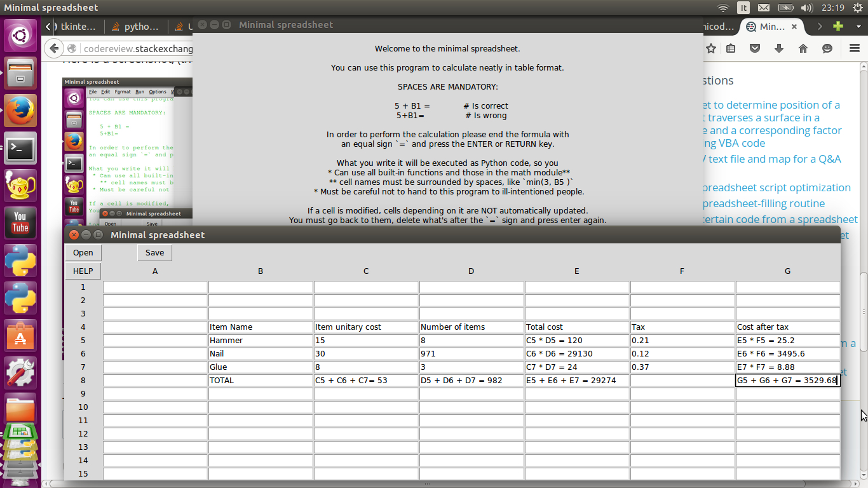Click the reading list clipboard icon

click(731, 48)
